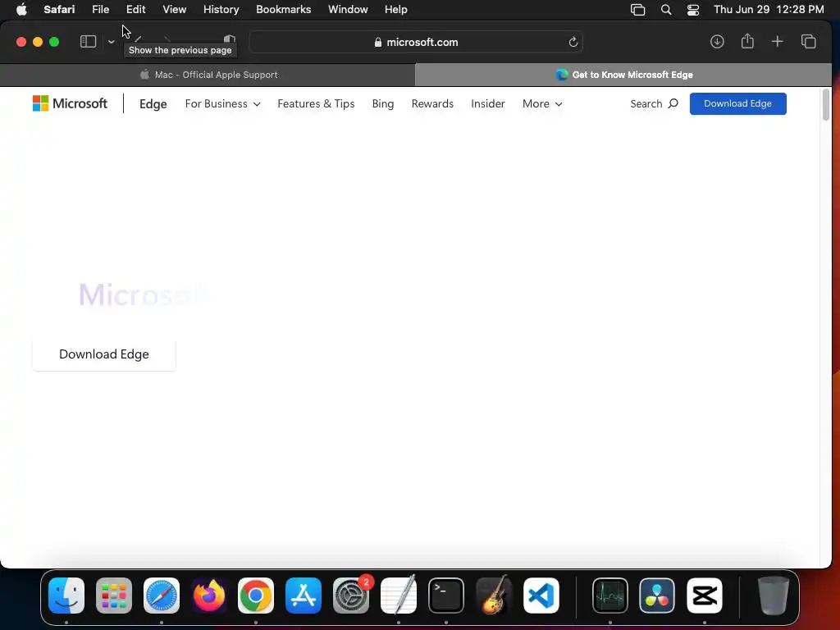The image size is (840, 630).
Task: Show Safari downloads
Action: click(x=717, y=42)
